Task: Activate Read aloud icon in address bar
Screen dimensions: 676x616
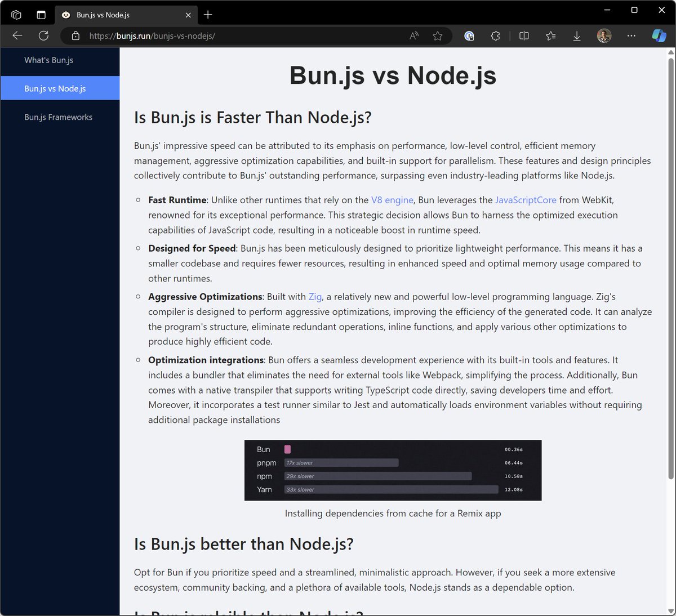Action: [414, 36]
